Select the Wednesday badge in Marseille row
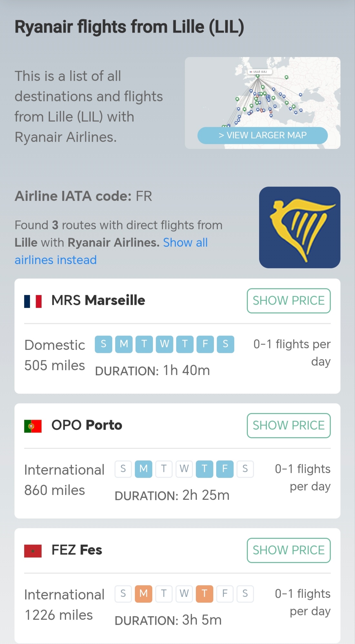The width and height of the screenshot is (355, 644). pyautogui.click(x=165, y=344)
